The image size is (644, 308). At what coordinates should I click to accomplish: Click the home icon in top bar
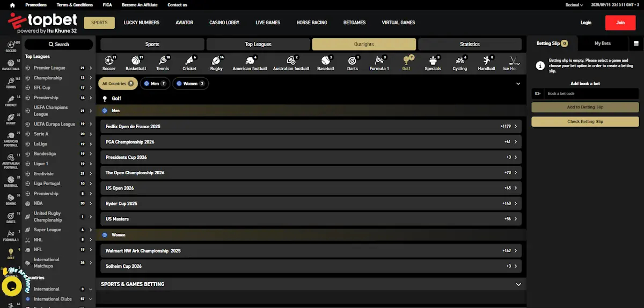(12, 5)
